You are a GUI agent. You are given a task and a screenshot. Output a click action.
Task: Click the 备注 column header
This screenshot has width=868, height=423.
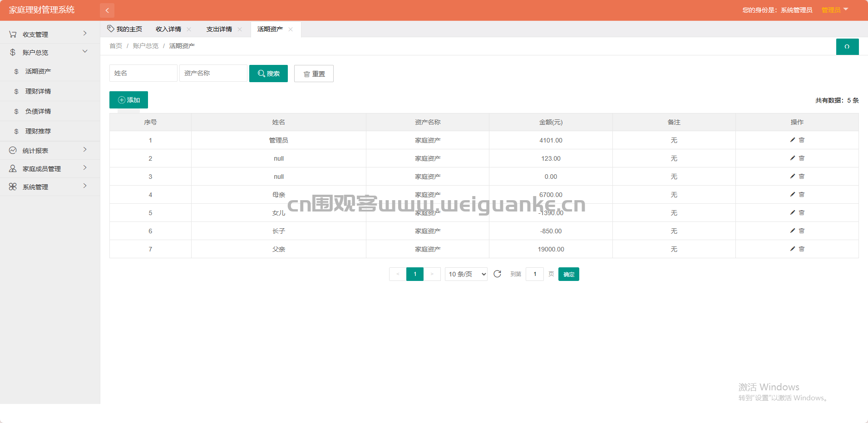click(x=674, y=122)
